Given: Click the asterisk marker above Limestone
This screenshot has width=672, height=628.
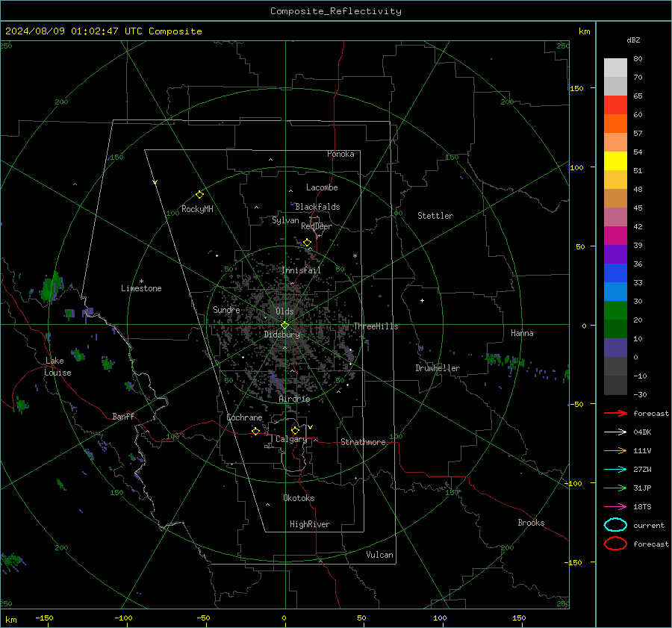Looking at the screenshot, I should [x=141, y=282].
